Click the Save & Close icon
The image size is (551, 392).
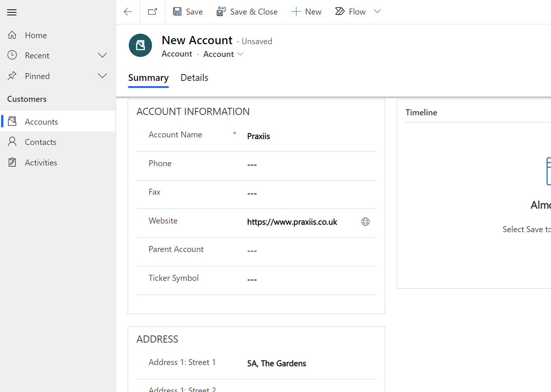click(221, 12)
